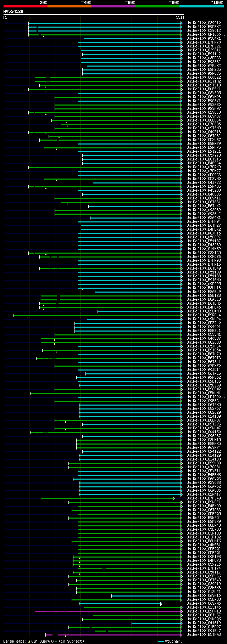Select subject UniRef100_B8AEL9
The width and height of the screenshot is (227, 644).
click(204, 292)
